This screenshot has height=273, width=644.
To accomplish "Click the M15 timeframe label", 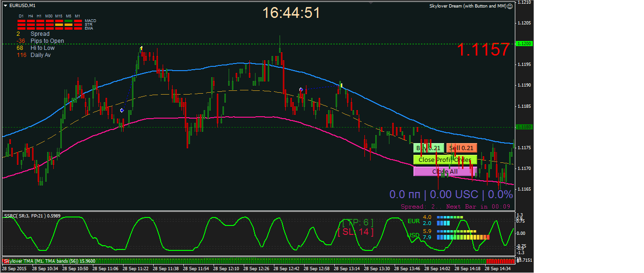I will tap(59, 16).
